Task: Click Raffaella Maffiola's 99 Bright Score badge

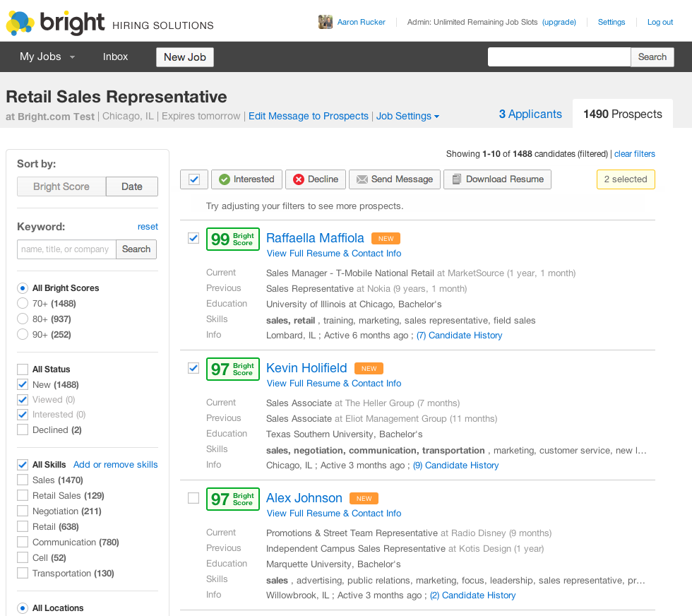Action: 233,239
